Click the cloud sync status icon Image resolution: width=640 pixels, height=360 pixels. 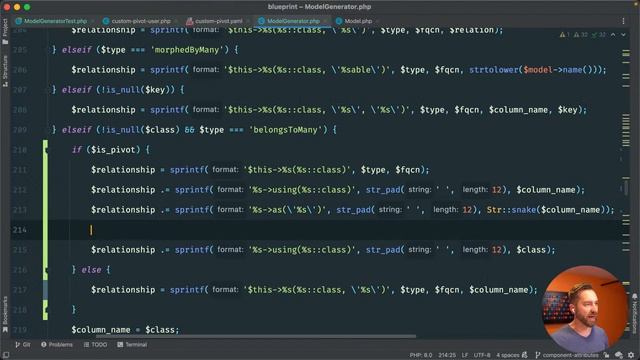(x=619, y=355)
